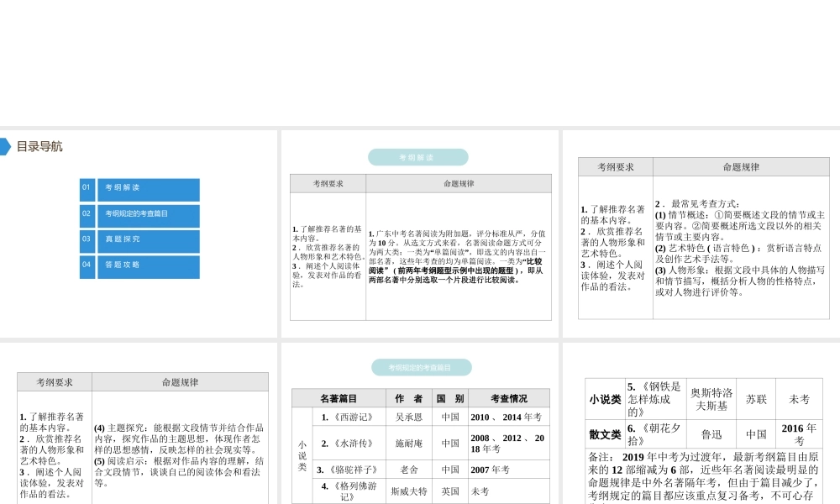This screenshot has height=504, width=840.
Task: Open 考纲规定的考查篇目 in the directory list
Action: coord(148,215)
